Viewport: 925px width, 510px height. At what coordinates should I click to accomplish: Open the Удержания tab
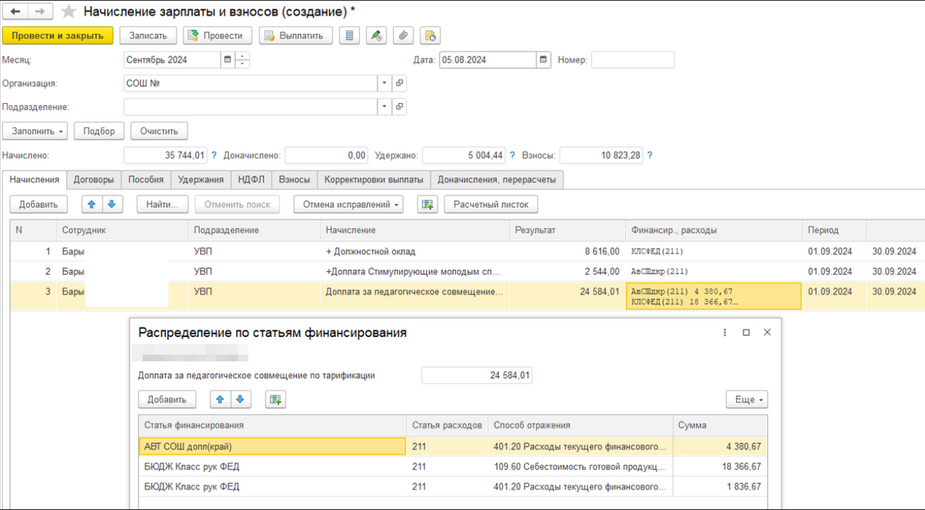201,180
